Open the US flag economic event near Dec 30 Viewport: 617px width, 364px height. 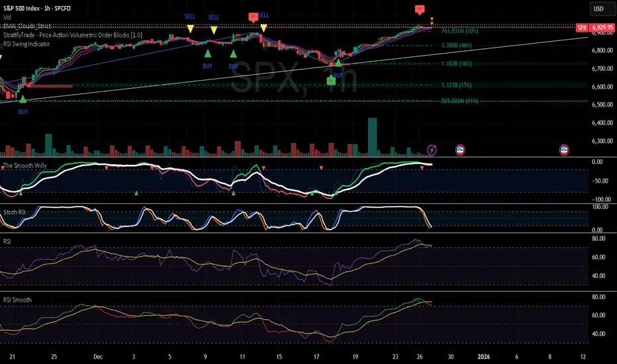click(460, 150)
